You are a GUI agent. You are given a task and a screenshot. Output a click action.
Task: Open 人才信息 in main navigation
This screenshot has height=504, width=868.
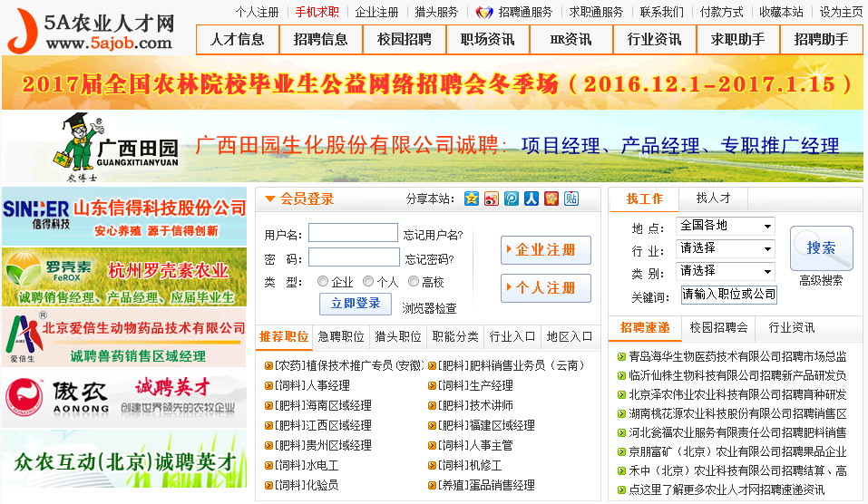coord(238,40)
